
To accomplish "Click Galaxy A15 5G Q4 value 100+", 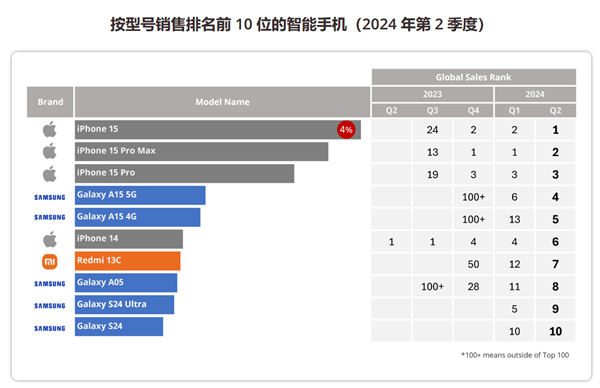I will point(473,197).
